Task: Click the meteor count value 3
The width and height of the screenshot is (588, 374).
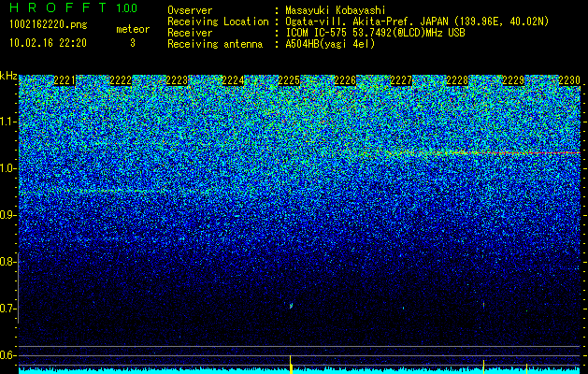Action: pyautogui.click(x=133, y=43)
